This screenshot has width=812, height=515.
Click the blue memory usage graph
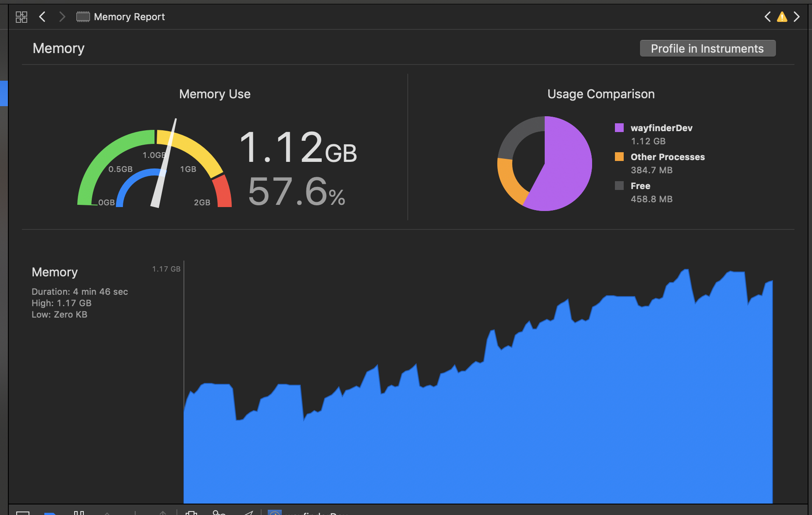click(x=483, y=439)
